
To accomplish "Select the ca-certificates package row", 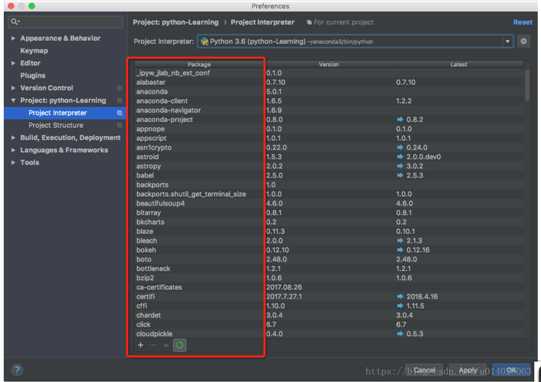I will coord(329,287).
